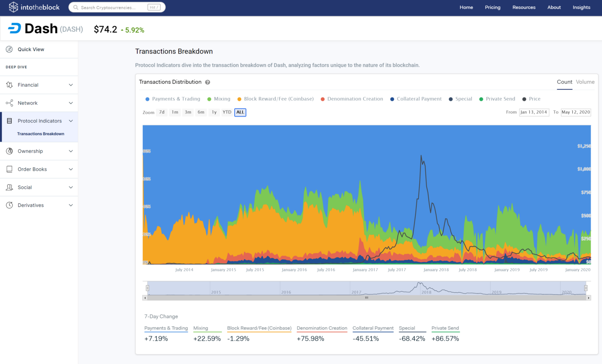Open the Home nav item
This screenshot has width=602, height=364.
click(466, 7)
